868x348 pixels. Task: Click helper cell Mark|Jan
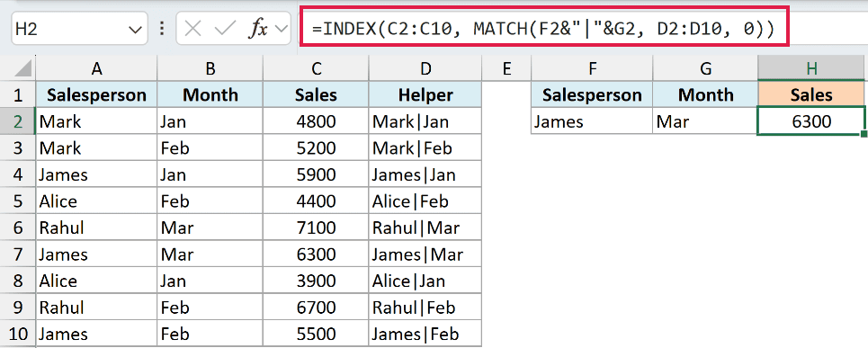pos(425,121)
